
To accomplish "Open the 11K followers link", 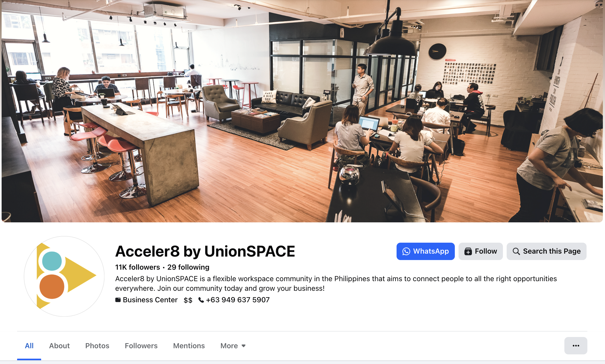I will [137, 267].
